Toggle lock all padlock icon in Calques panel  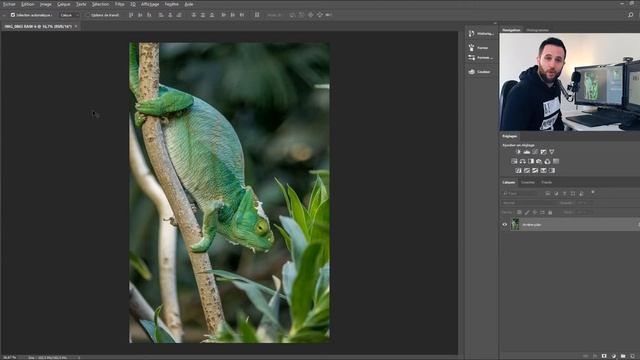(x=550, y=212)
